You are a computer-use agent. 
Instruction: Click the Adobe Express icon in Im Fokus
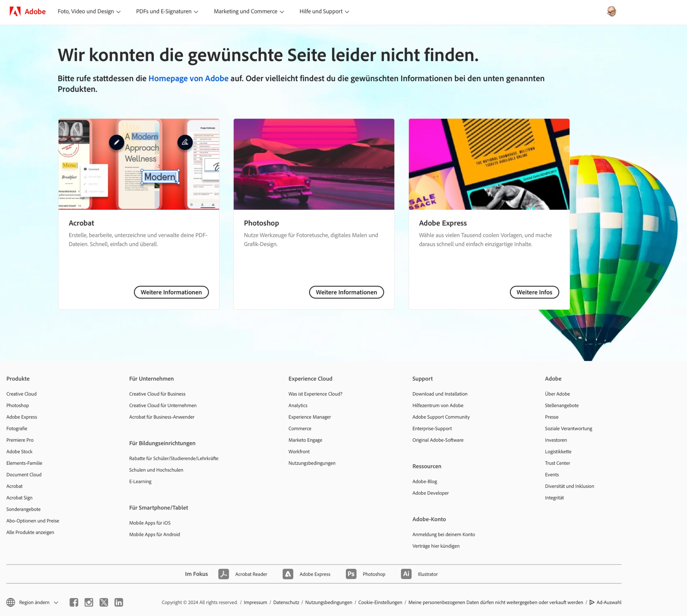[288, 574]
